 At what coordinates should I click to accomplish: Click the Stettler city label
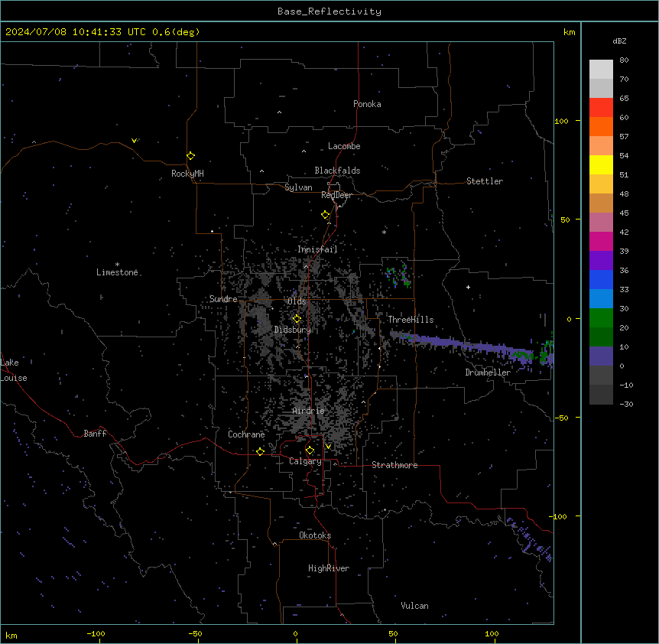click(x=484, y=181)
